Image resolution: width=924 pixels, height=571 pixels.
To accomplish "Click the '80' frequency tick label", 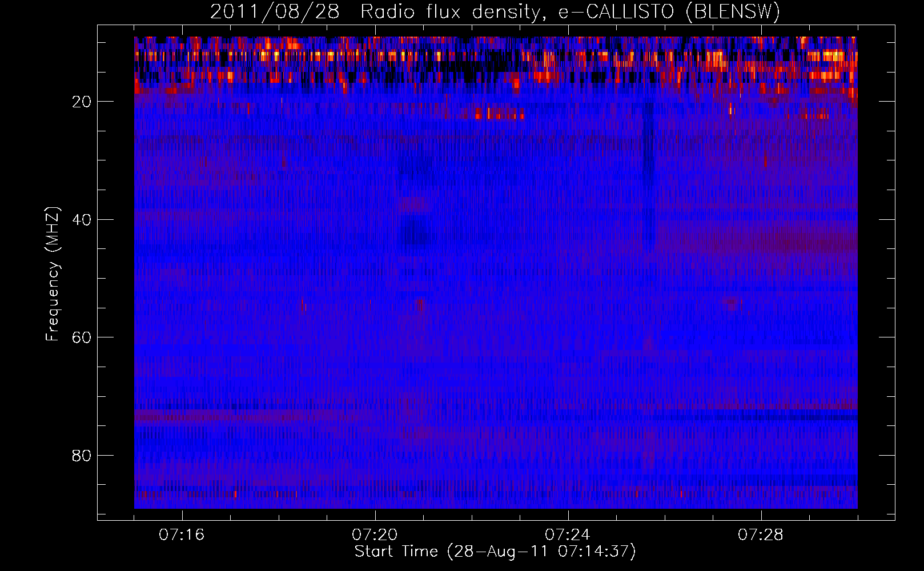I will pos(82,456).
